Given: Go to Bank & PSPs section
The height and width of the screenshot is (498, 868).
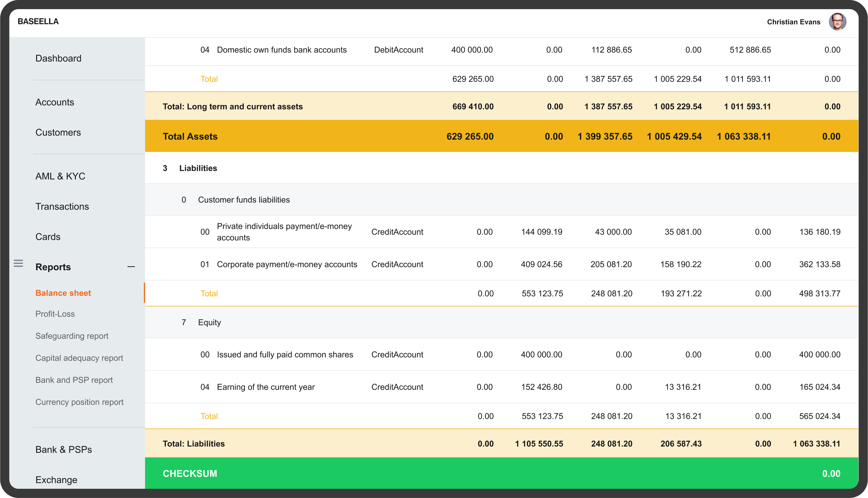Looking at the screenshot, I should coord(64,450).
